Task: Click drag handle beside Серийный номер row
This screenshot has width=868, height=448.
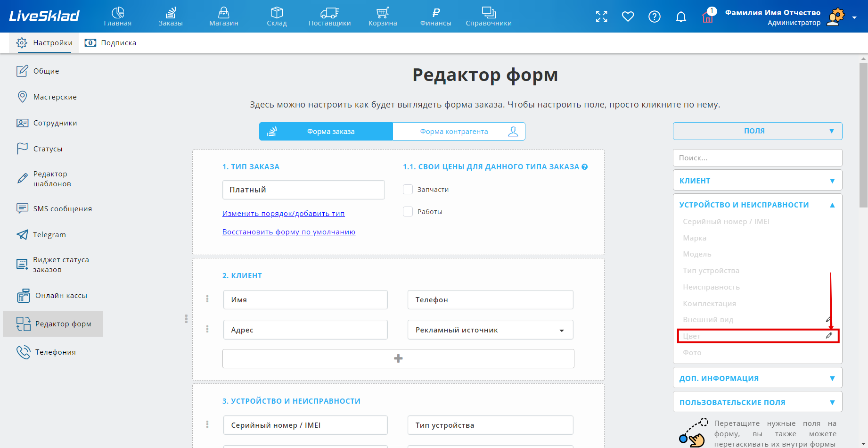Action: 207,424
